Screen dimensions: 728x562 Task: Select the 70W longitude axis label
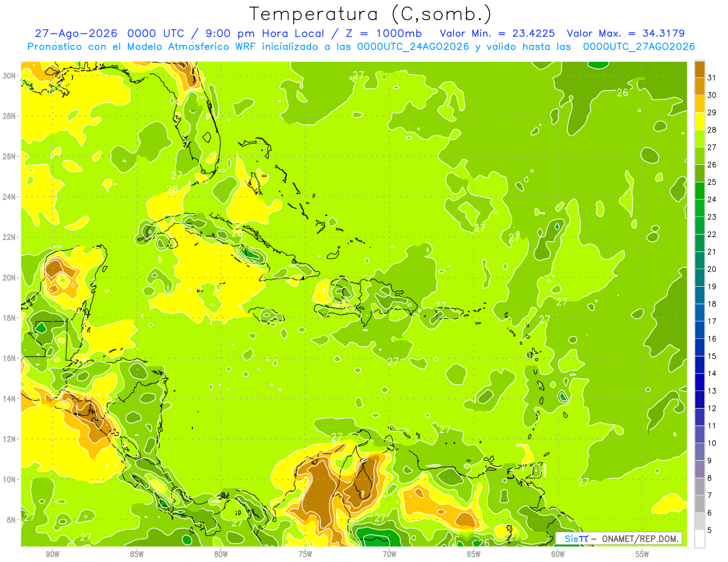point(389,554)
